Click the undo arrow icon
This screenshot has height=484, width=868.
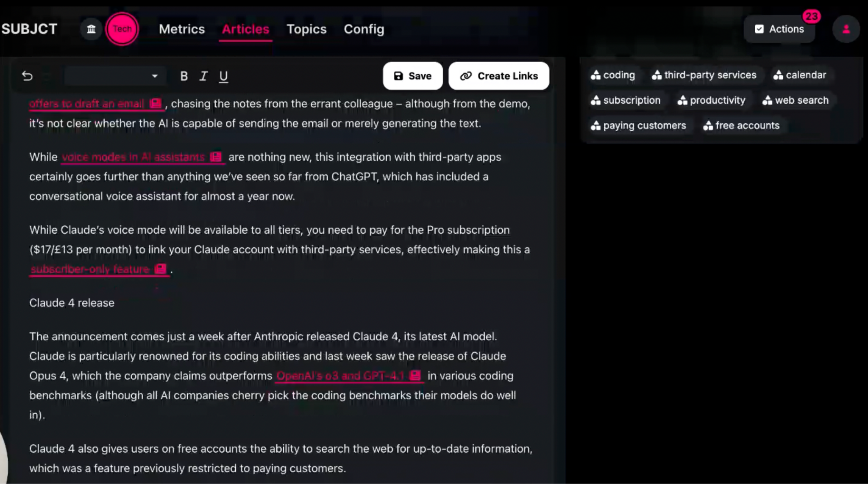(x=27, y=76)
